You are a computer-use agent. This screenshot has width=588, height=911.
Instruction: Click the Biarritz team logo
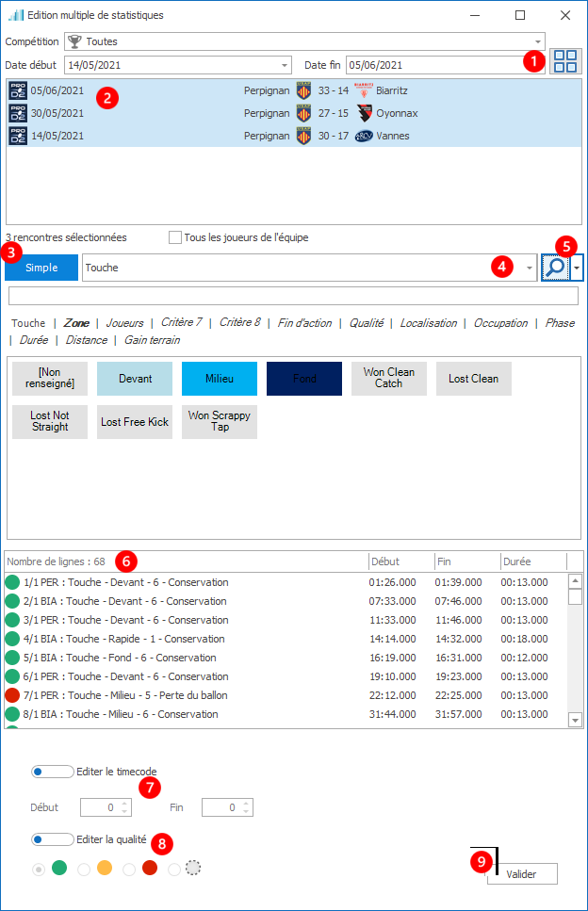pos(364,90)
